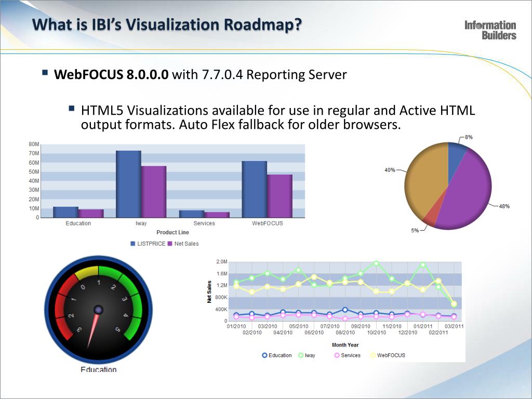Click the blue Education LISTPRICE bar
Screen dimensions: 532x399
pyautogui.click(x=66, y=212)
